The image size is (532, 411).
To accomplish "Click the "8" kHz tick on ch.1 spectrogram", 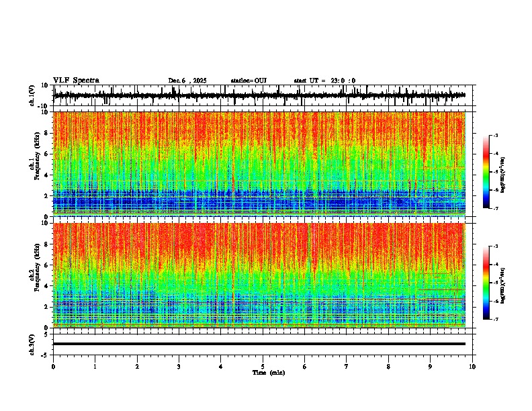I will click(x=46, y=133).
